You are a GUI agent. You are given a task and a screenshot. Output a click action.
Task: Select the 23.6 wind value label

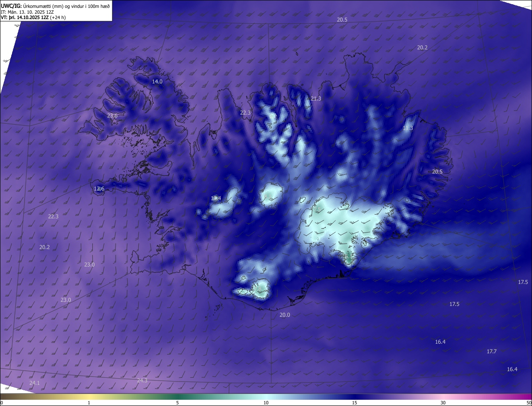coord(112,116)
